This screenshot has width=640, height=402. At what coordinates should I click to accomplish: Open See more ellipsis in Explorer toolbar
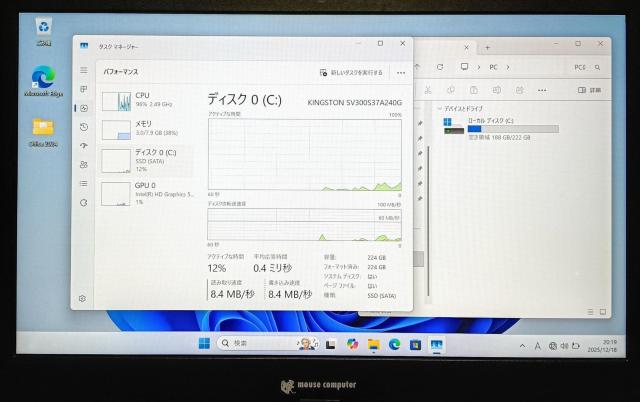[x=542, y=90]
